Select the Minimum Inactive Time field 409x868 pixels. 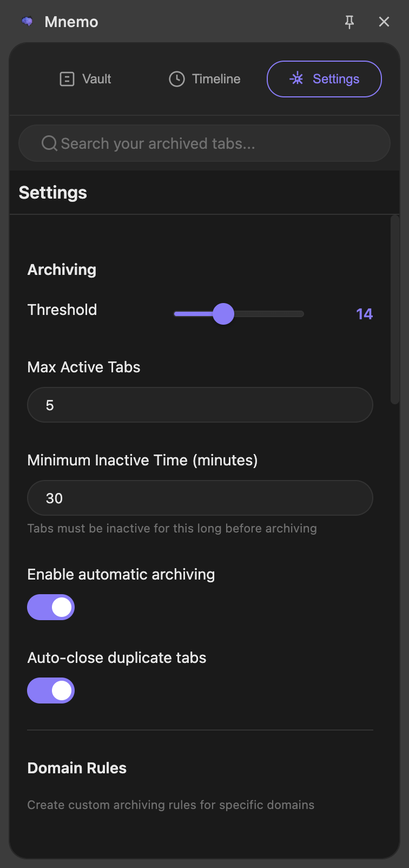(200, 498)
